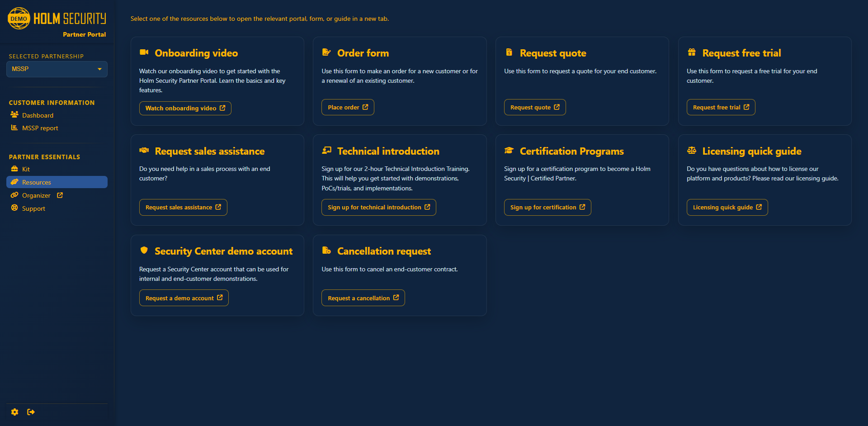Click the Holm Security demo logo
The width and height of the screenshot is (868, 426).
(x=57, y=19)
